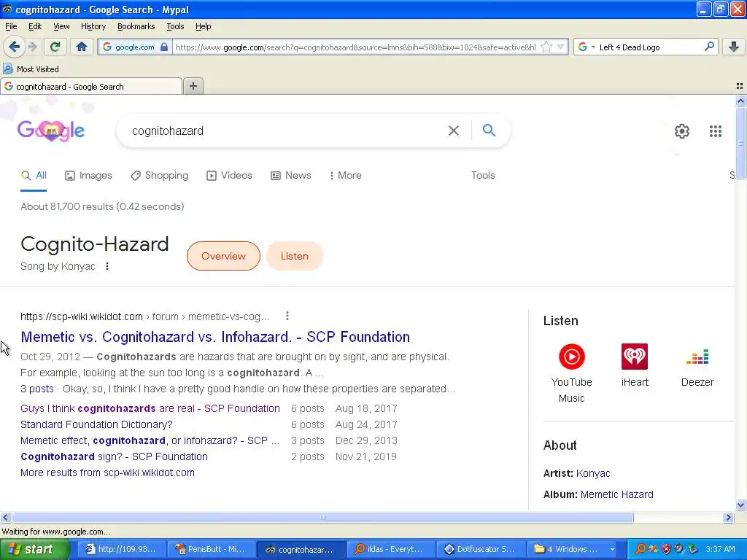The height and width of the screenshot is (560, 747).
Task: Clear the search query with the X
Action: [454, 131]
